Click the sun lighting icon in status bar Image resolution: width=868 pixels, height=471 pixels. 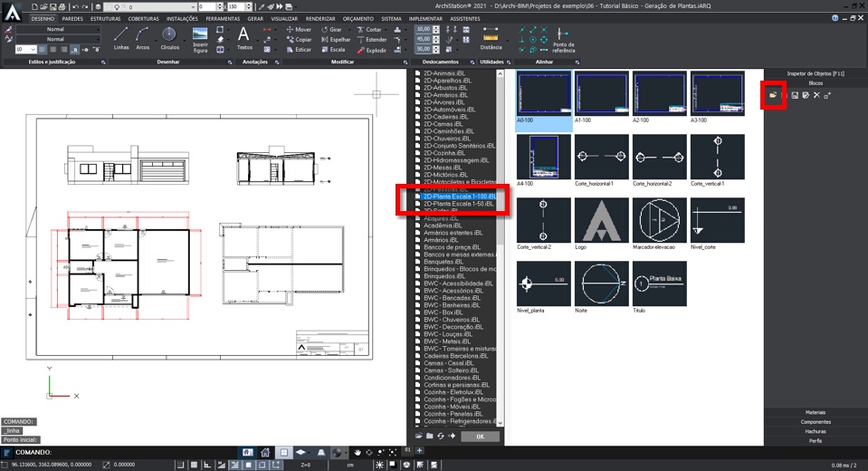(x=379, y=465)
